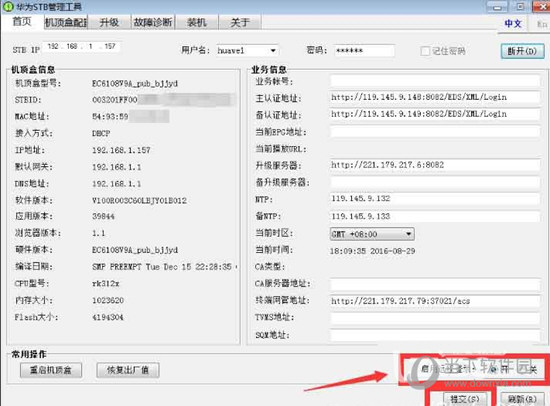
Task: Click the STB IP address field
Action: tap(81, 46)
